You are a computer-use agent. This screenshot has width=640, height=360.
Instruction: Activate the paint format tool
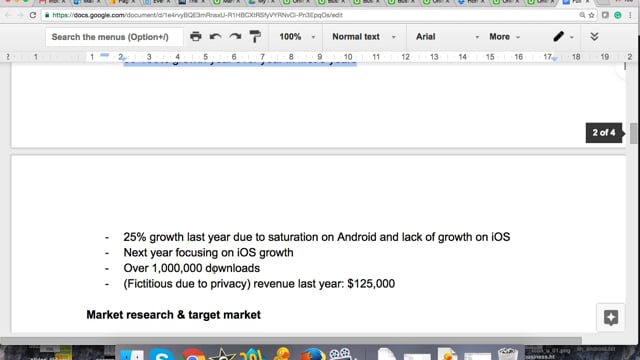pos(255,37)
